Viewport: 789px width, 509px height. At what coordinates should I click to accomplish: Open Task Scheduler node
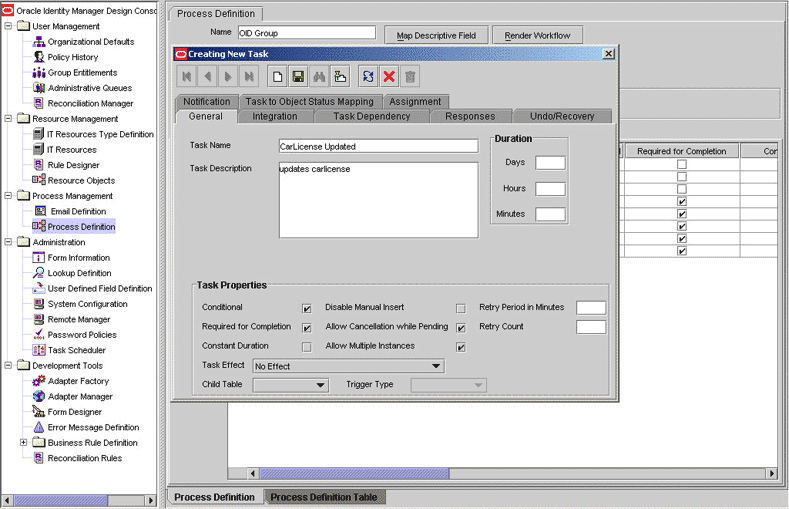76,350
